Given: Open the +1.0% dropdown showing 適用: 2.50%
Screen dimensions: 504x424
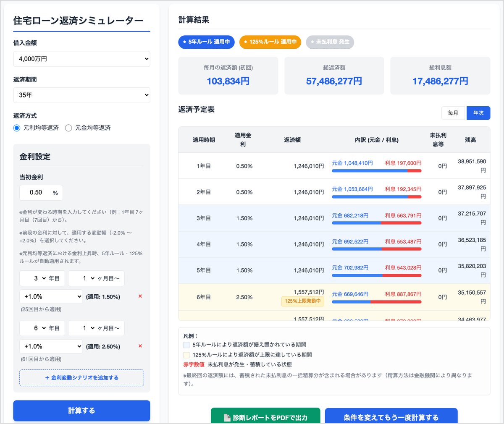Looking at the screenshot, I should tap(51, 346).
